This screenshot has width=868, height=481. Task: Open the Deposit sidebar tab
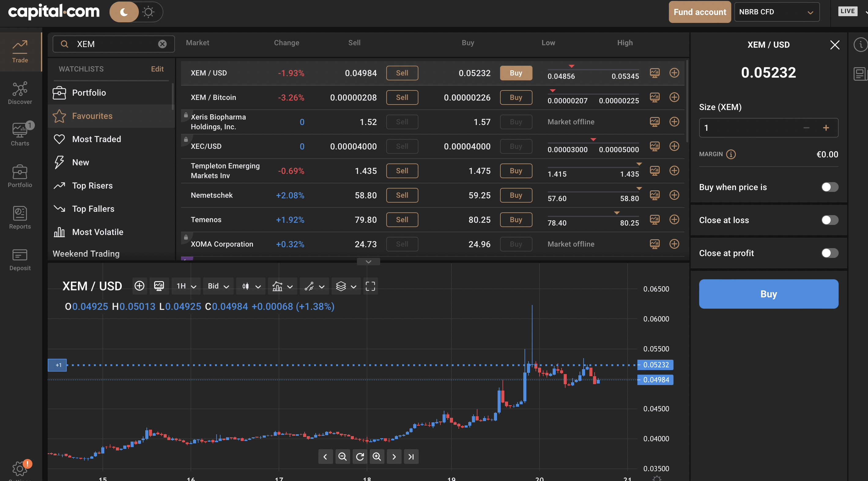pos(20,259)
